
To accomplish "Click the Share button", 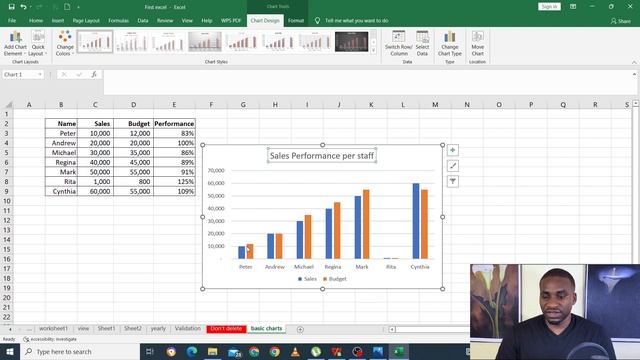I will pyautogui.click(x=621, y=21).
